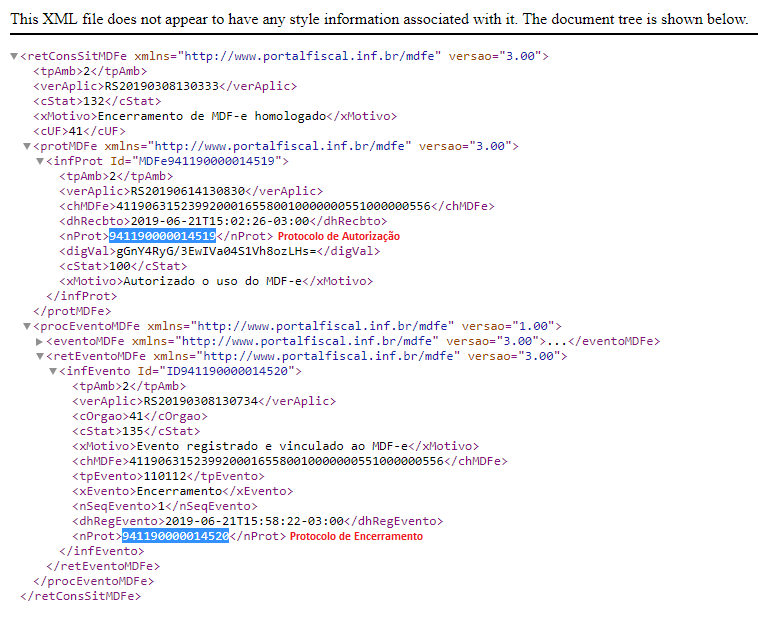
Task: Click the verAplic value RS20190614130830
Action: coord(188,191)
